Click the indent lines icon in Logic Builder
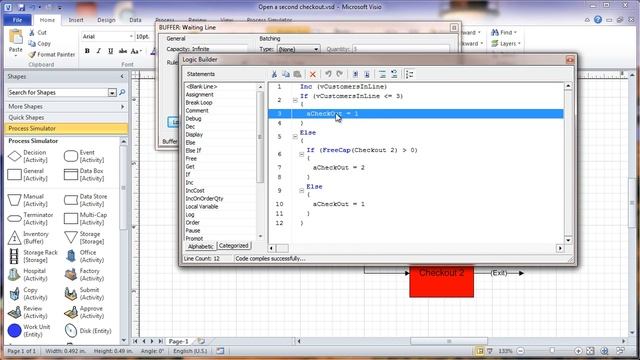The width and height of the screenshot is (640, 360). [382, 74]
